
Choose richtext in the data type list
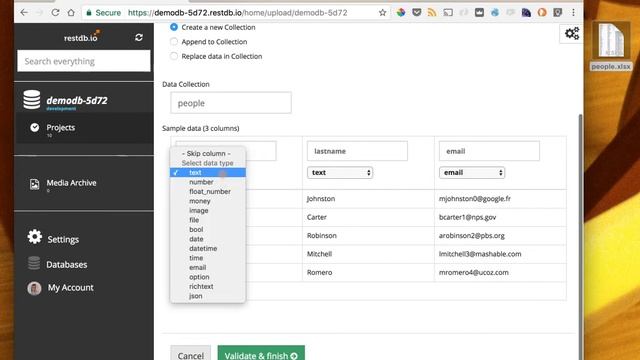point(208,287)
